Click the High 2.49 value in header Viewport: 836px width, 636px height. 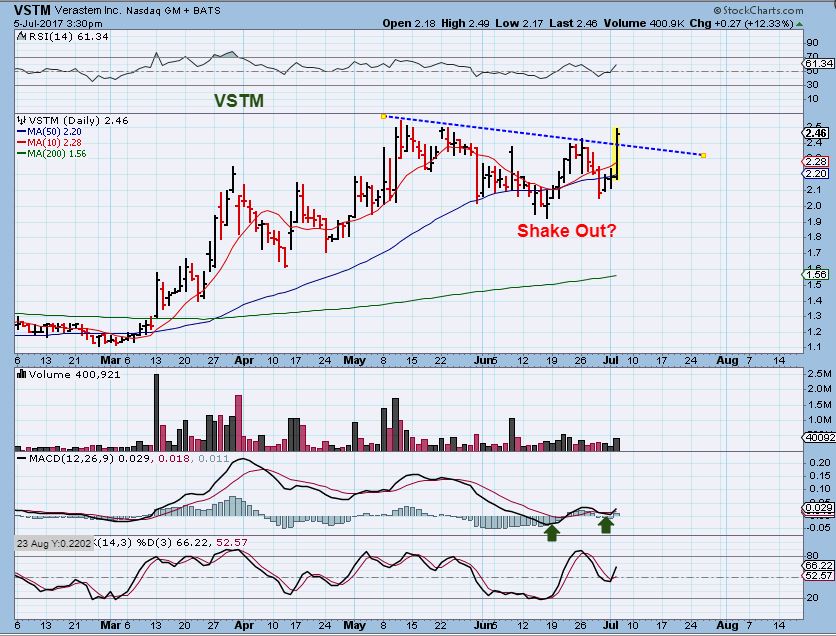[x=465, y=23]
